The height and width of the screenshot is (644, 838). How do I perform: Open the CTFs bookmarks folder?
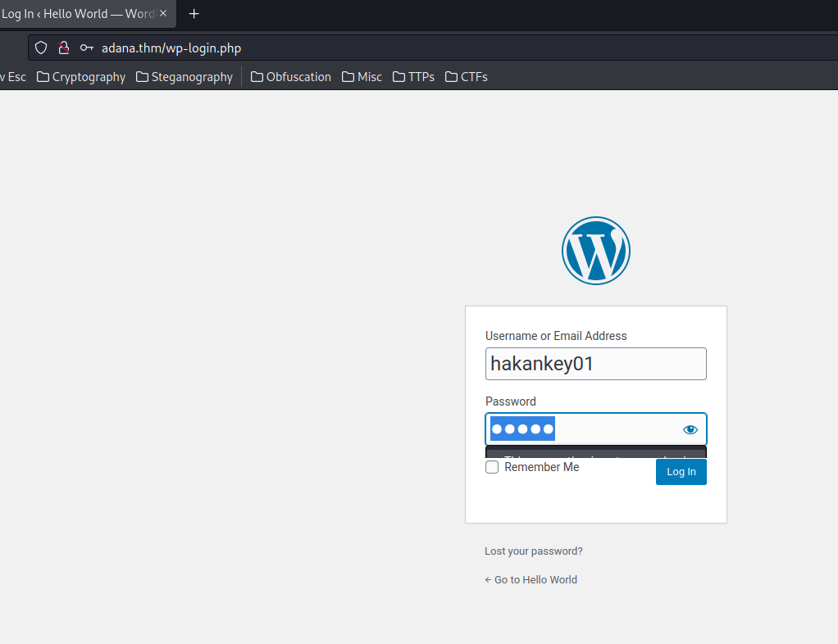coord(467,77)
